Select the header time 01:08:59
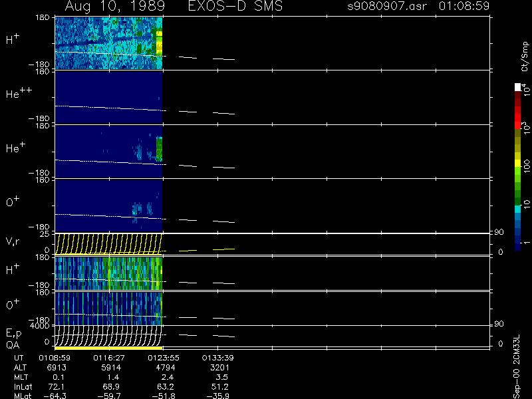The width and height of the screenshot is (532, 399). (x=464, y=6)
